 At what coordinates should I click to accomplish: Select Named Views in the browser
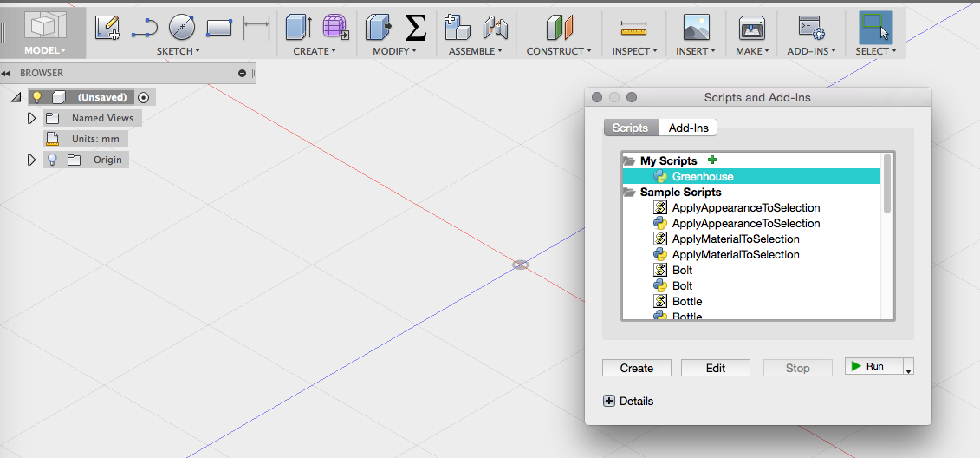coord(102,118)
